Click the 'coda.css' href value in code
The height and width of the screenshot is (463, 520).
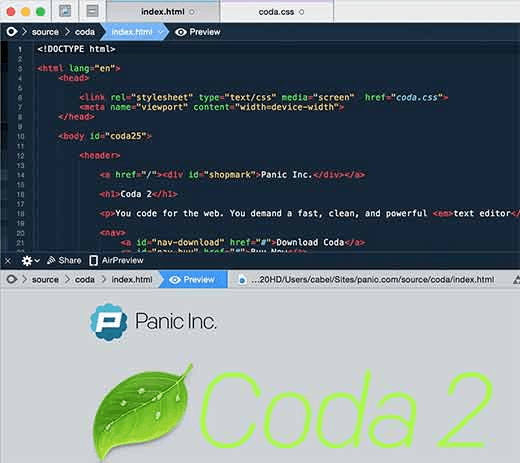tap(417, 97)
